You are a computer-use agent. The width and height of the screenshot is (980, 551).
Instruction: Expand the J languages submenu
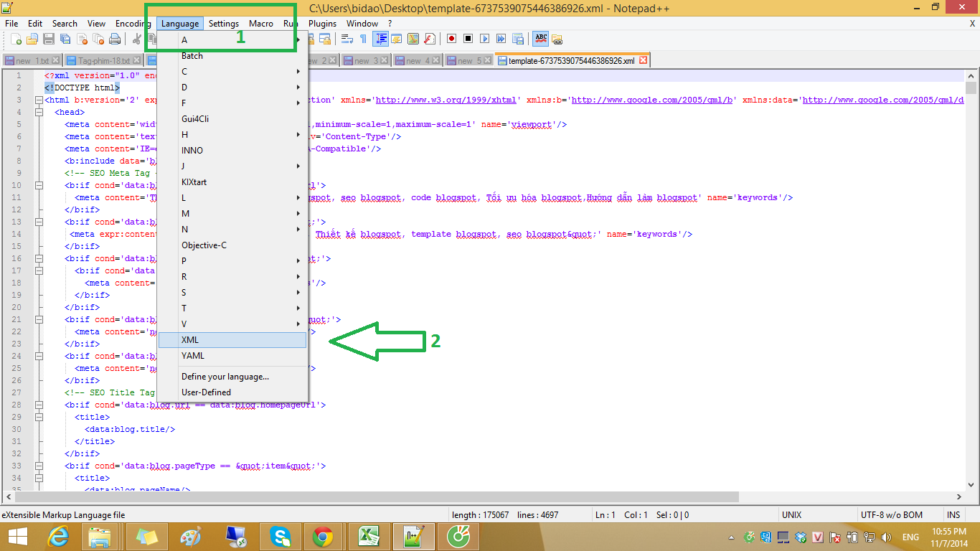pos(233,166)
